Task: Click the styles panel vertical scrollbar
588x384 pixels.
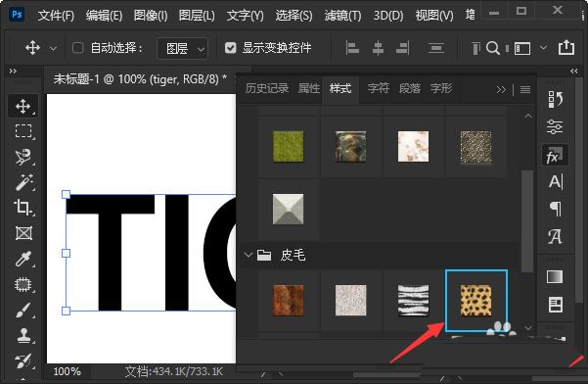Action: coord(527,221)
